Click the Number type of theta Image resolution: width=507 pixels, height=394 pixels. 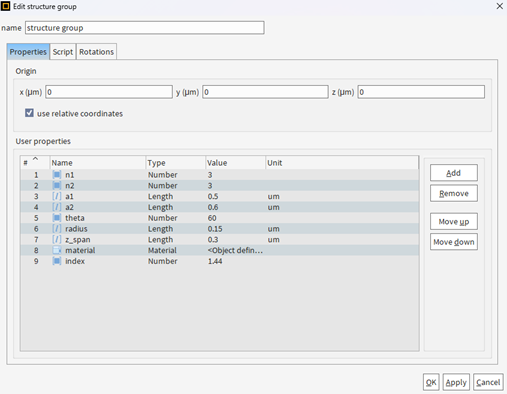pyautogui.click(x=162, y=218)
